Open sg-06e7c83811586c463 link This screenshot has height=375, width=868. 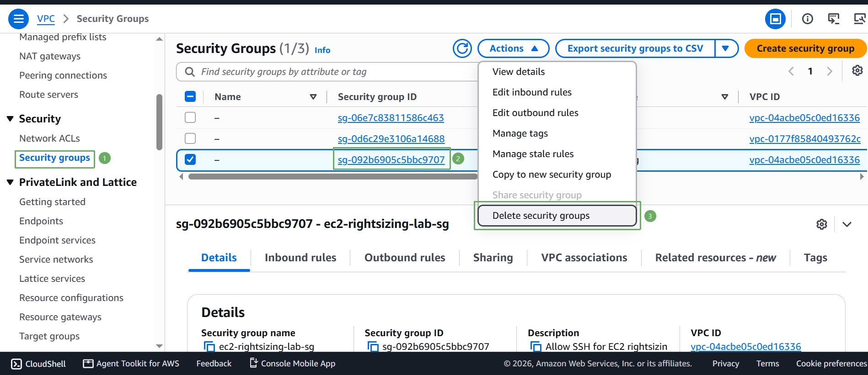coord(391,118)
